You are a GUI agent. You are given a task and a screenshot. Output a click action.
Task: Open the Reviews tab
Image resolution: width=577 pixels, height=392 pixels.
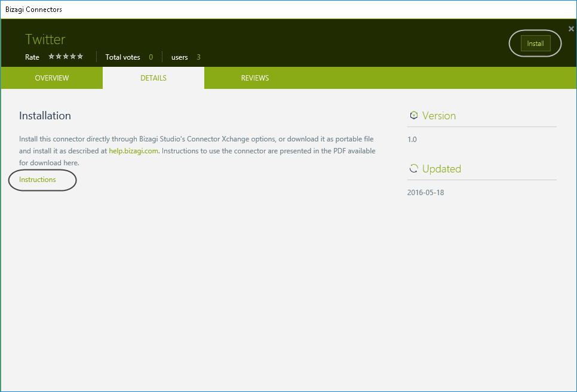click(x=255, y=78)
